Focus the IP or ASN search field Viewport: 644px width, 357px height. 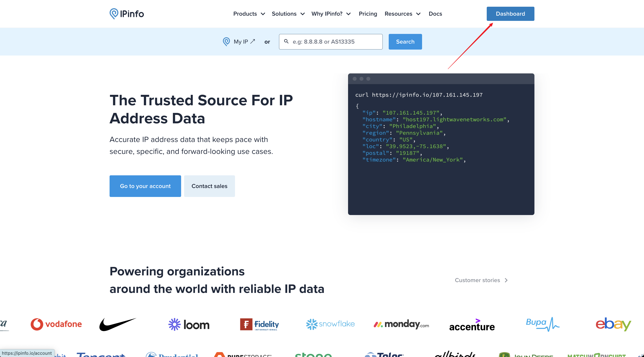(x=331, y=42)
